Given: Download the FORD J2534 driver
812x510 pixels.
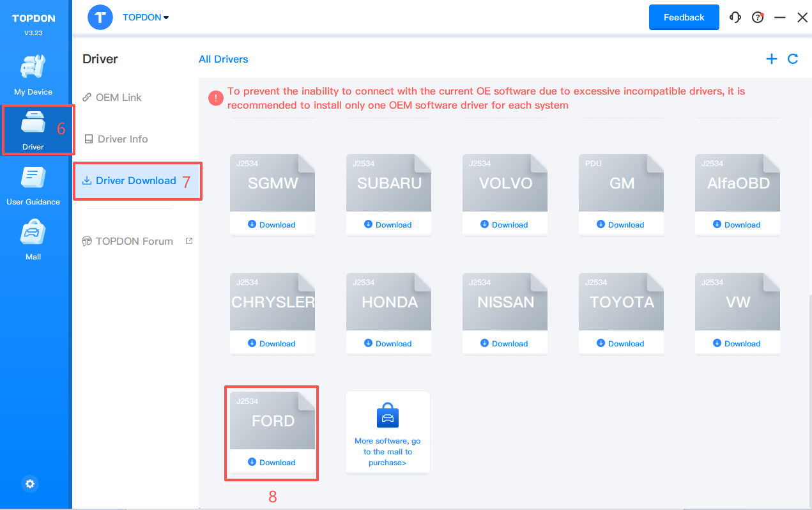Looking at the screenshot, I should point(272,462).
